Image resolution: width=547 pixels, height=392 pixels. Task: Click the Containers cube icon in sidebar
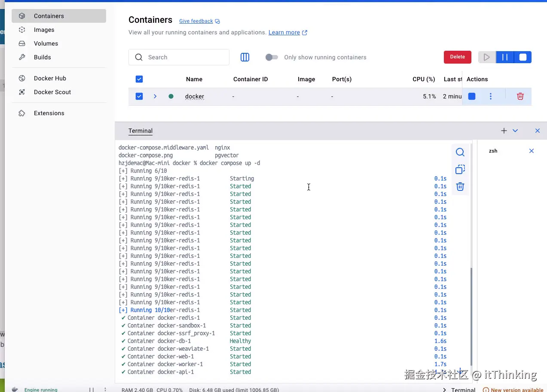pyautogui.click(x=22, y=16)
